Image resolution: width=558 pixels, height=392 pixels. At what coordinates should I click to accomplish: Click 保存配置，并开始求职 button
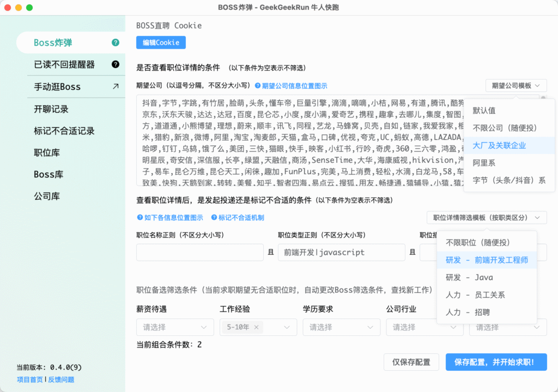coord(496,362)
